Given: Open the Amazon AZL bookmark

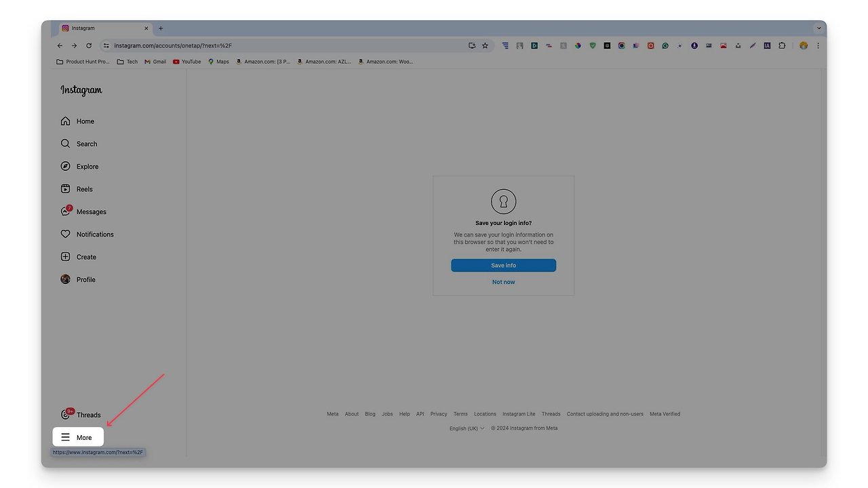Looking at the screenshot, I should pos(324,62).
